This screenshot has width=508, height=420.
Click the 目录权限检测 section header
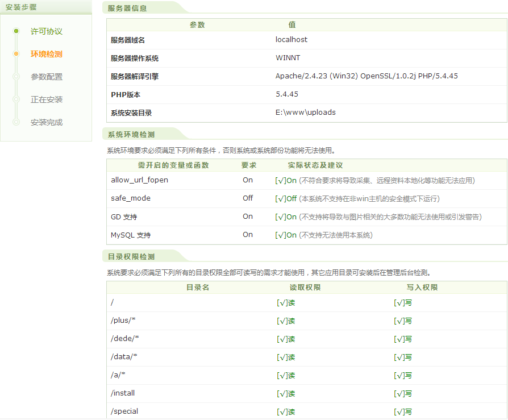(x=131, y=257)
